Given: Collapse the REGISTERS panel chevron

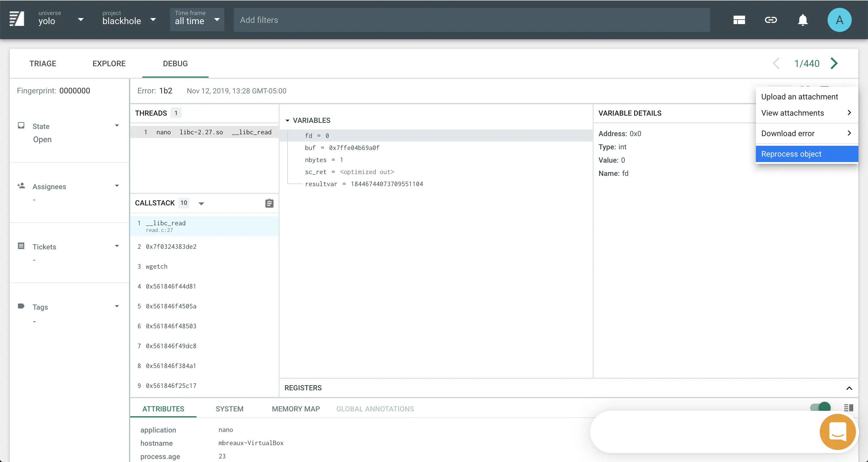Looking at the screenshot, I should click(849, 388).
